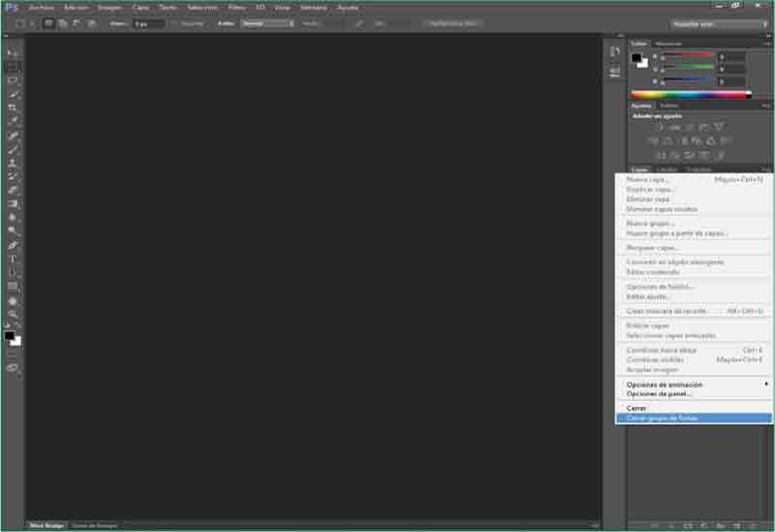Select the Hand tool
This screenshot has width=775, height=532.
[x=13, y=300]
